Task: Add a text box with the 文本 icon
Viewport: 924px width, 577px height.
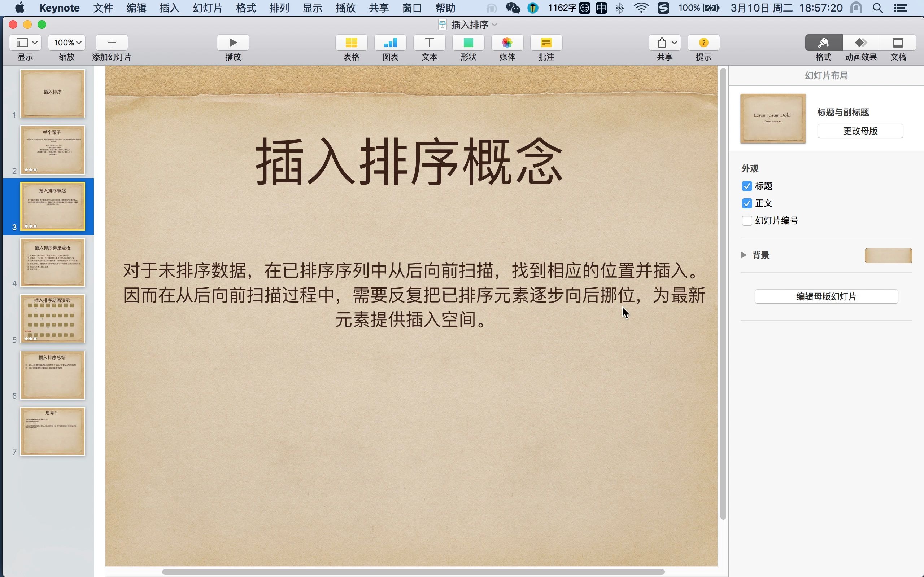Action: [429, 43]
